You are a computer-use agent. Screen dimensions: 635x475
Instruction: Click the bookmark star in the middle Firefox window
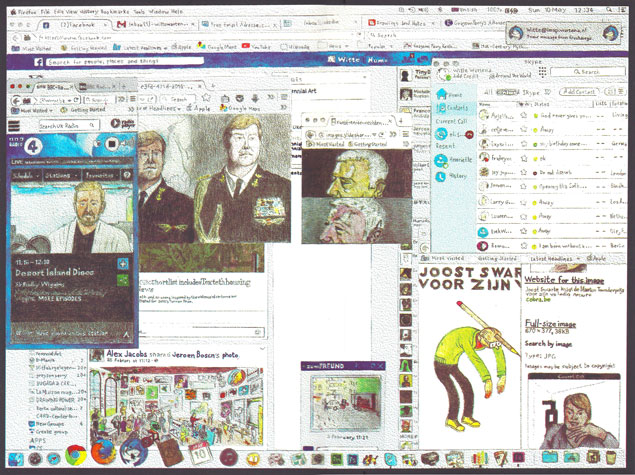click(206, 98)
